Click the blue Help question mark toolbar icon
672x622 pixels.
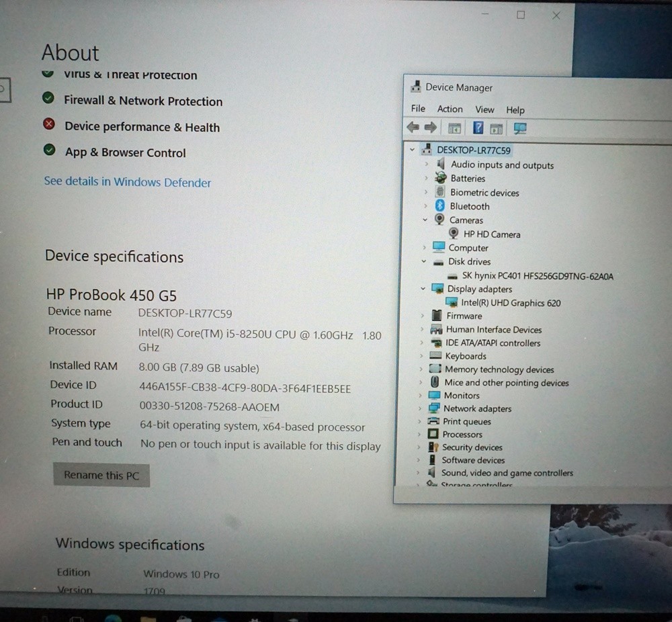(x=478, y=128)
